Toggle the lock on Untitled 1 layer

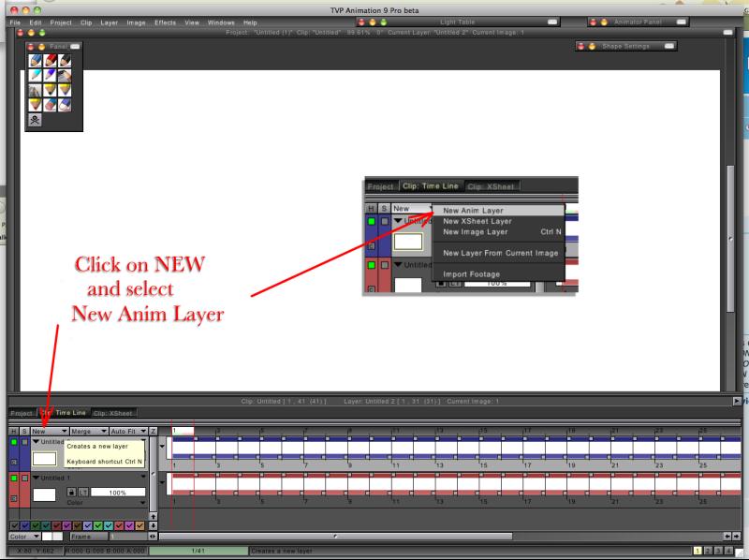click(71, 492)
